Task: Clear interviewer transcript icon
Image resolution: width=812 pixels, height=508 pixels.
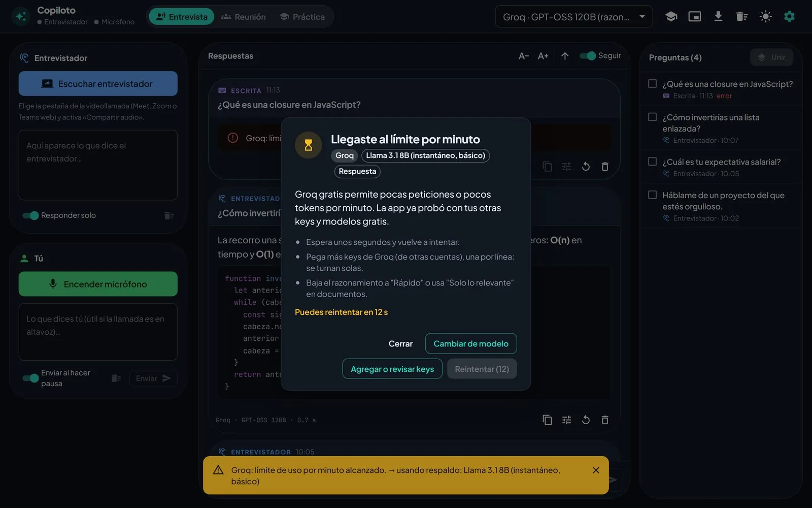Action: (169, 216)
